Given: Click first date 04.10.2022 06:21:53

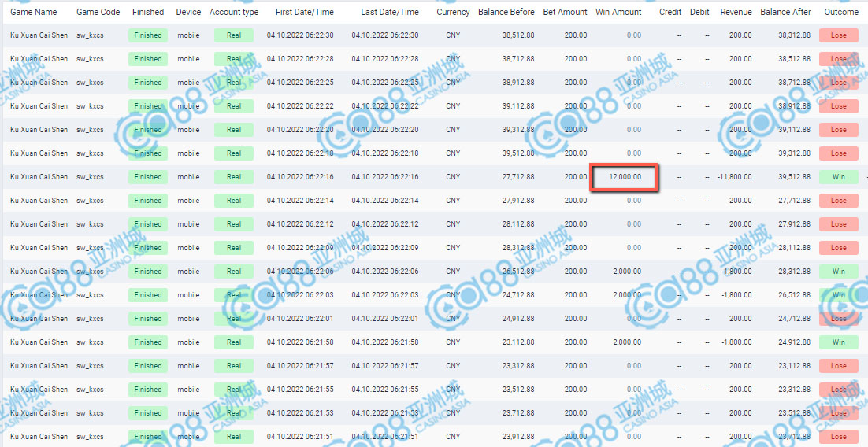Looking at the screenshot, I should click(300, 413).
